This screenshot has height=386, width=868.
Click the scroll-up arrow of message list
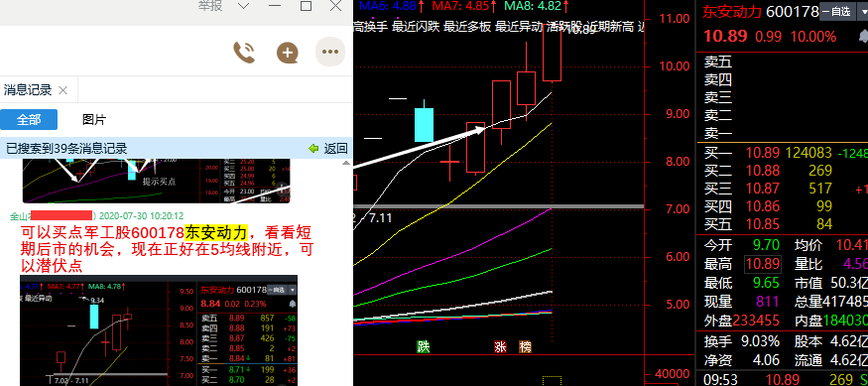pos(346,163)
